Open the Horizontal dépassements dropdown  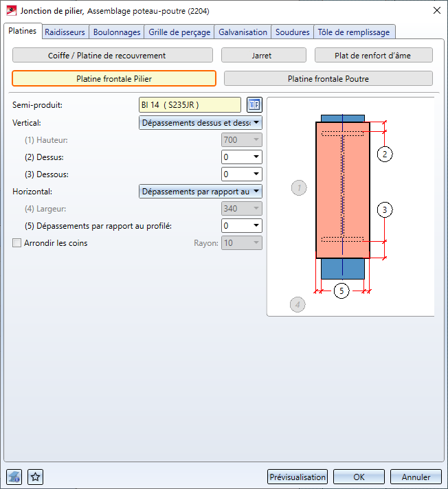tap(200, 192)
